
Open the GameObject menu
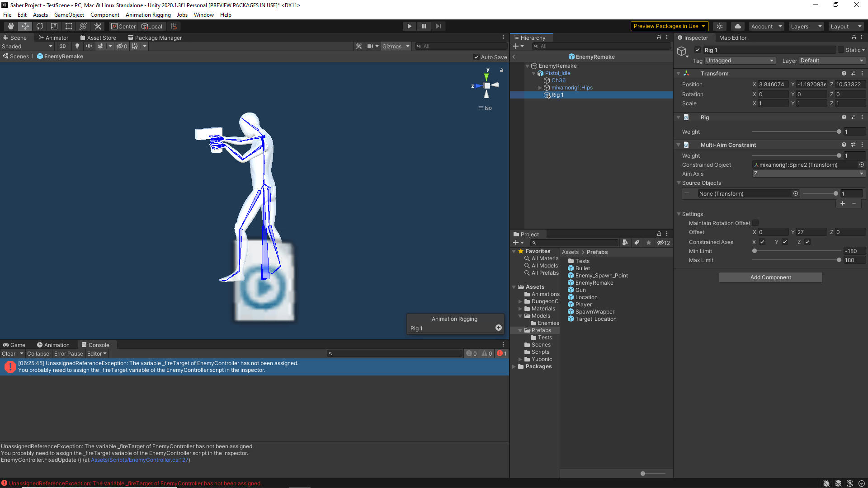click(69, 15)
